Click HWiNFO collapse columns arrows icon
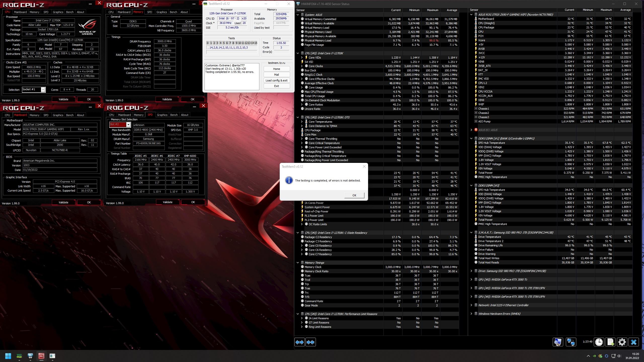 pos(310,342)
